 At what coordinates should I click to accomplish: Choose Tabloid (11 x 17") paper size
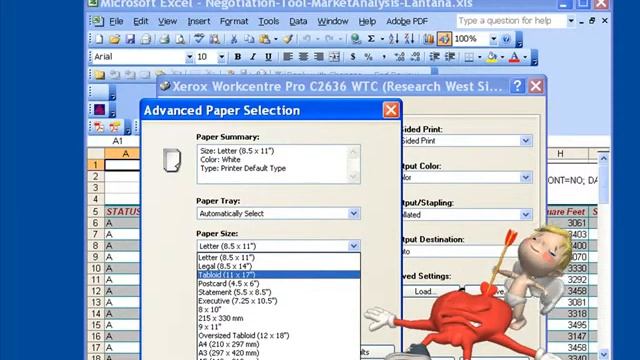(x=278, y=275)
